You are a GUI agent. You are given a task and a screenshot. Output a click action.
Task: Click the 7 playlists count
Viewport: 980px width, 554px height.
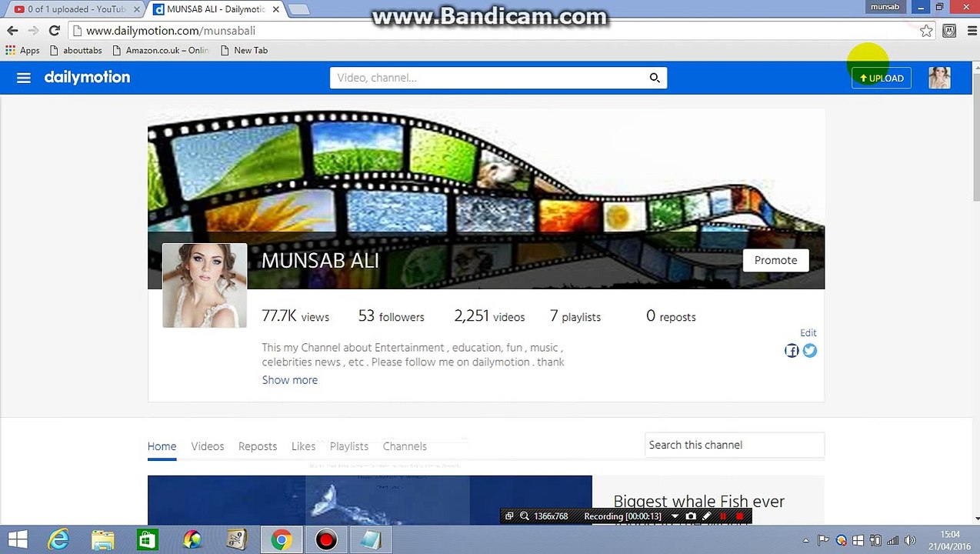pos(575,316)
